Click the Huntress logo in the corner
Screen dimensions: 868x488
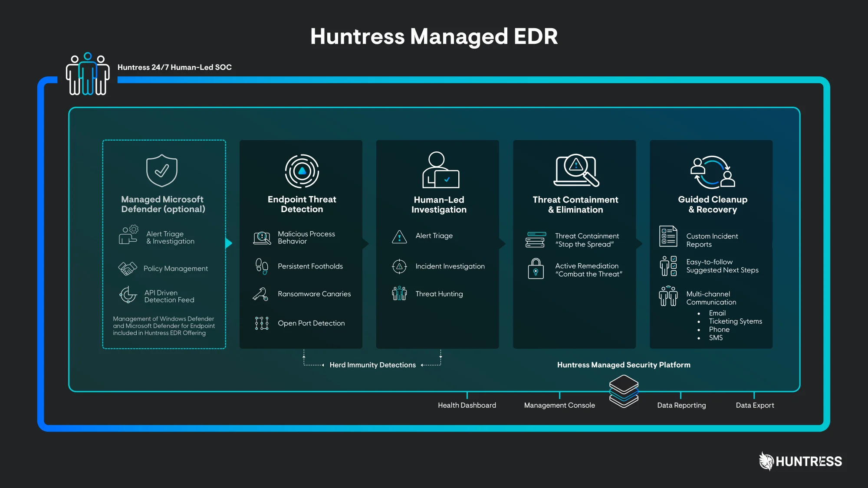[x=801, y=461]
